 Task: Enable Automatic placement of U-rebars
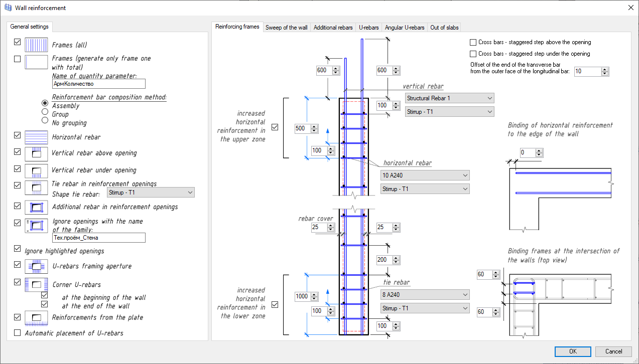[x=18, y=333]
